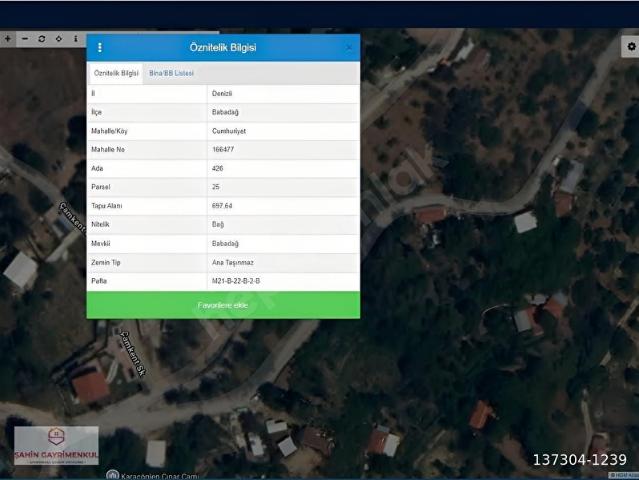Click the refresh map icon
This screenshot has width=639, height=480.
(x=42, y=39)
